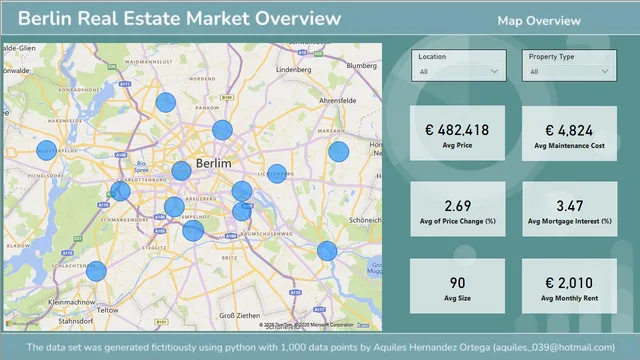
Task: Click the Avg Price card showing € 482,418
Action: pyautogui.click(x=458, y=133)
